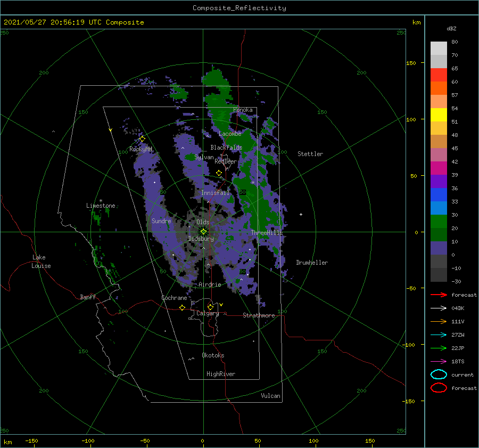Select the blue 36 dBZ swatch
The height and width of the screenshot is (448, 479).
(x=439, y=194)
